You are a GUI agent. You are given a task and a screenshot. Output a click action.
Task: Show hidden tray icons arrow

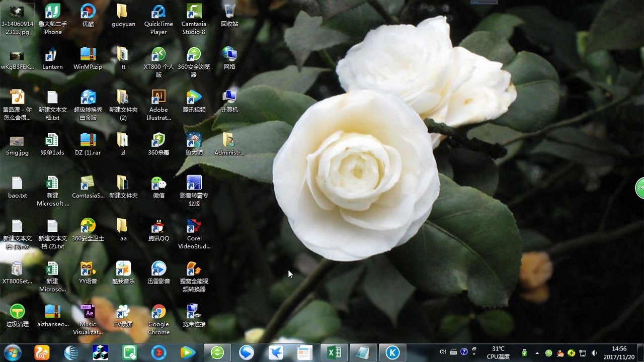point(537,353)
